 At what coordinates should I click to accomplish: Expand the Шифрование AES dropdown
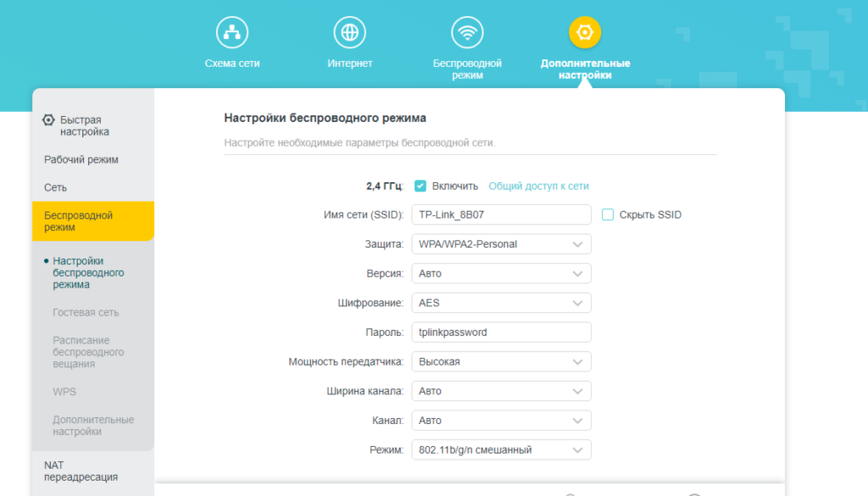[x=501, y=303]
